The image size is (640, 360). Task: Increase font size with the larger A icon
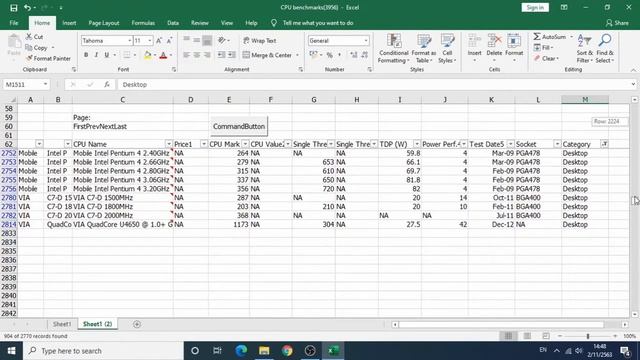click(x=159, y=40)
